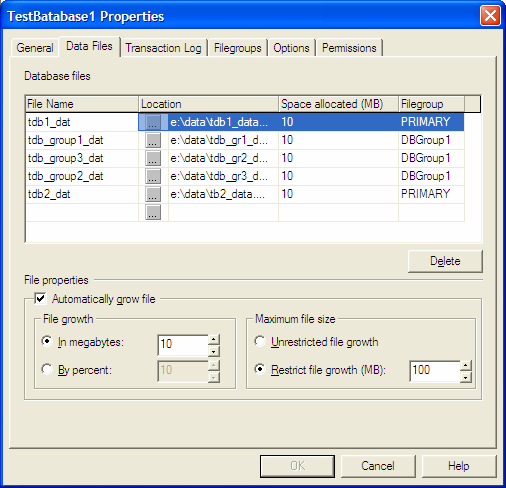Select the Data Files tab
506x488 pixels.
pyautogui.click(x=89, y=46)
